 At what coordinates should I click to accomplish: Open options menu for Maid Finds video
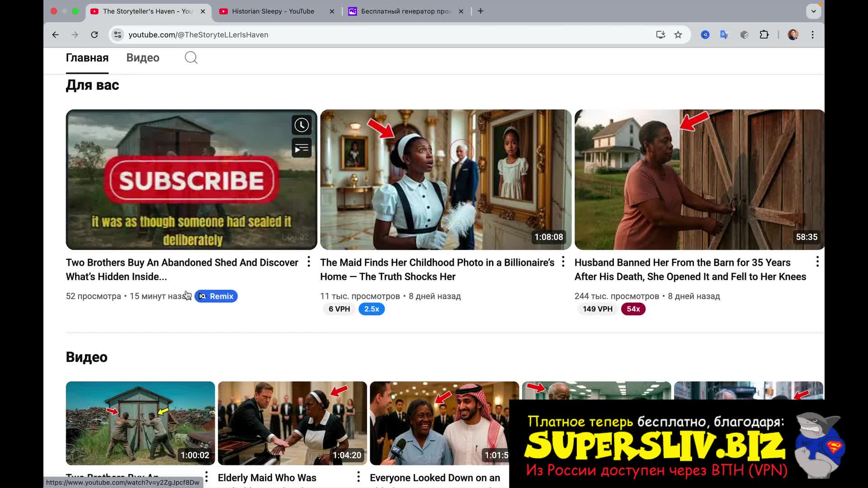(x=563, y=262)
